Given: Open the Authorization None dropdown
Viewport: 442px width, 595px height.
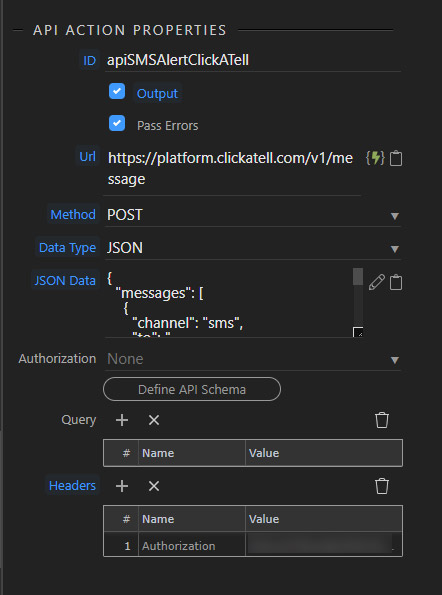Looking at the screenshot, I should point(253,359).
